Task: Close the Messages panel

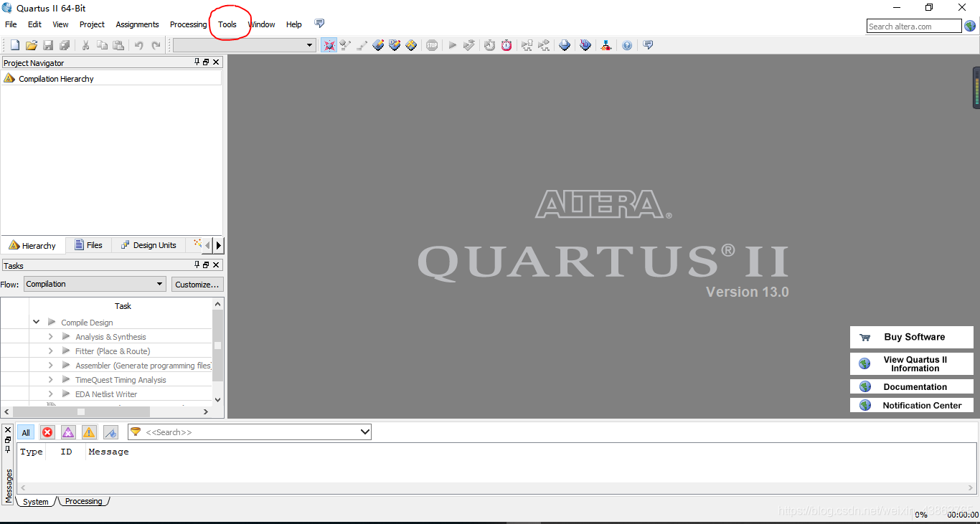Action: [8, 429]
